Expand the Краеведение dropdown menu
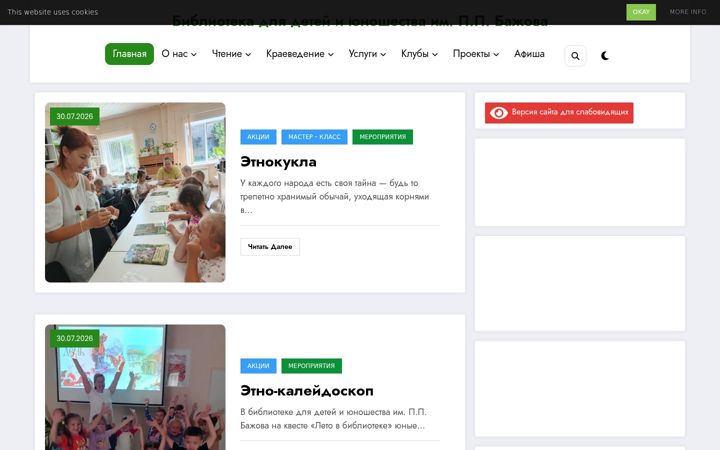Image resolution: width=720 pixels, height=450 pixels. (300, 54)
